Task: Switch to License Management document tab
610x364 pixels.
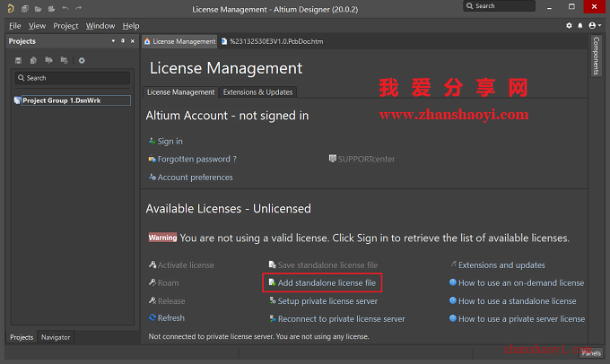Action: point(179,41)
